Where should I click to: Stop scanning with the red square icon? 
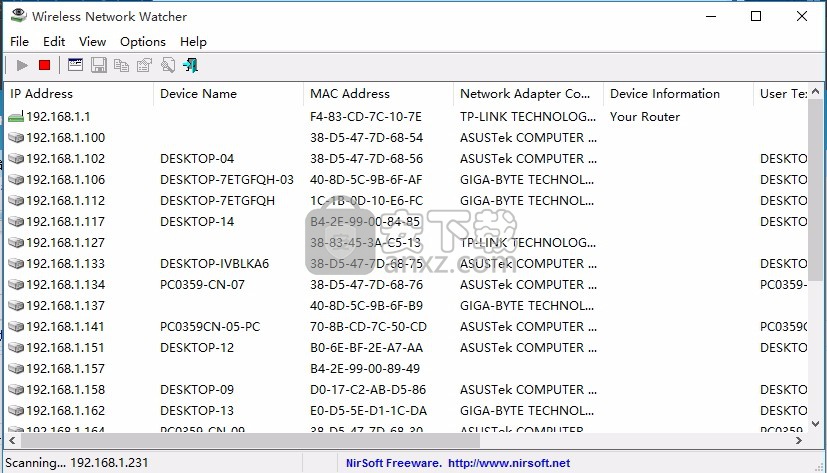(x=44, y=65)
